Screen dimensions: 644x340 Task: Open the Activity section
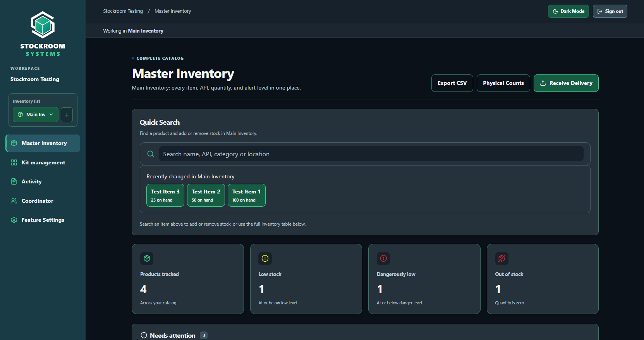(43, 181)
